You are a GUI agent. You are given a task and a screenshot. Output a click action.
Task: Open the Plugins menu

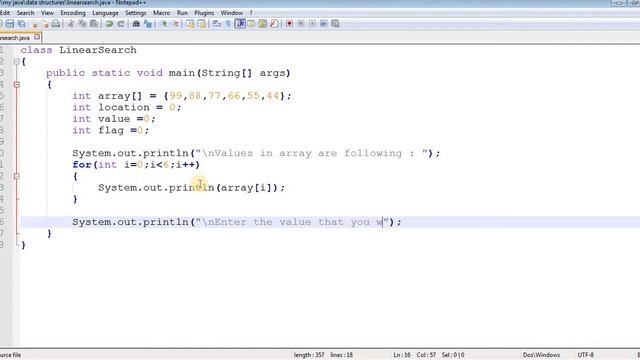click(x=204, y=13)
